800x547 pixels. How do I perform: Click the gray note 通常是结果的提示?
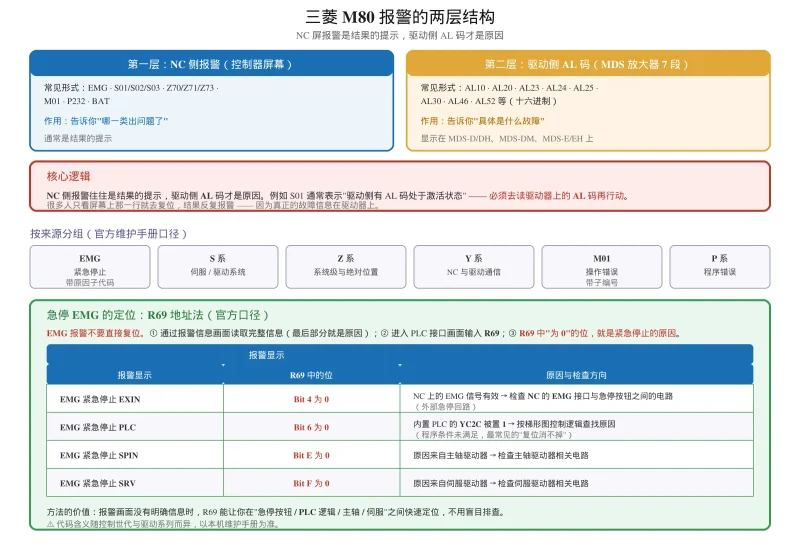tap(78, 138)
